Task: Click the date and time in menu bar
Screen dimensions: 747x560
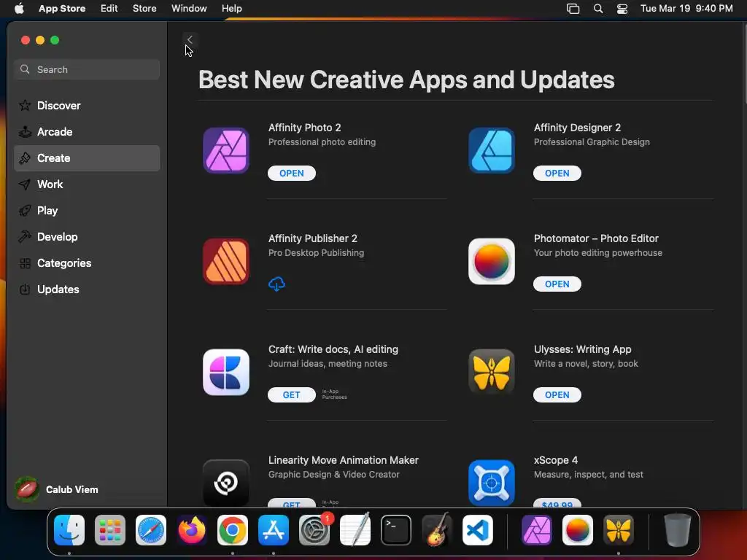Action: (686, 9)
